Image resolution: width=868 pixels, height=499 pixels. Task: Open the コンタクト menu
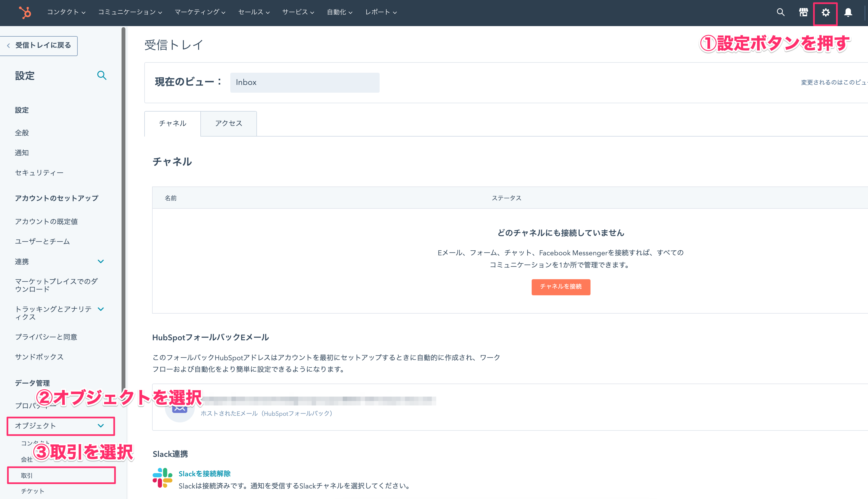tap(66, 12)
